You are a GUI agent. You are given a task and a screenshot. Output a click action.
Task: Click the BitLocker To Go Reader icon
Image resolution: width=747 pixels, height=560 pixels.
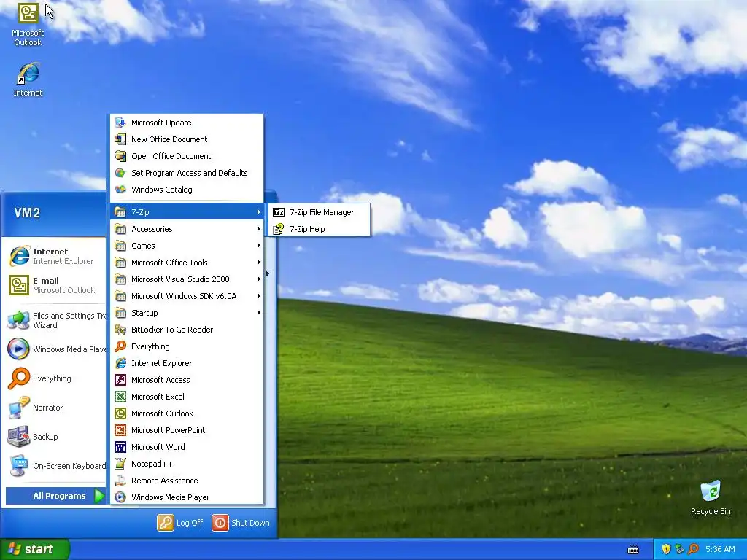[120, 330]
